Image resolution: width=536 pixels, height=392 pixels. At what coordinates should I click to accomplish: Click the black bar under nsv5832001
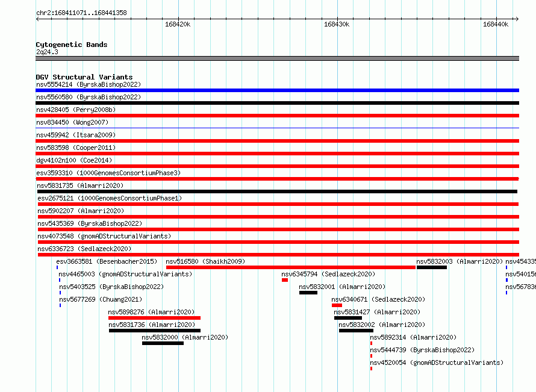click(x=308, y=293)
